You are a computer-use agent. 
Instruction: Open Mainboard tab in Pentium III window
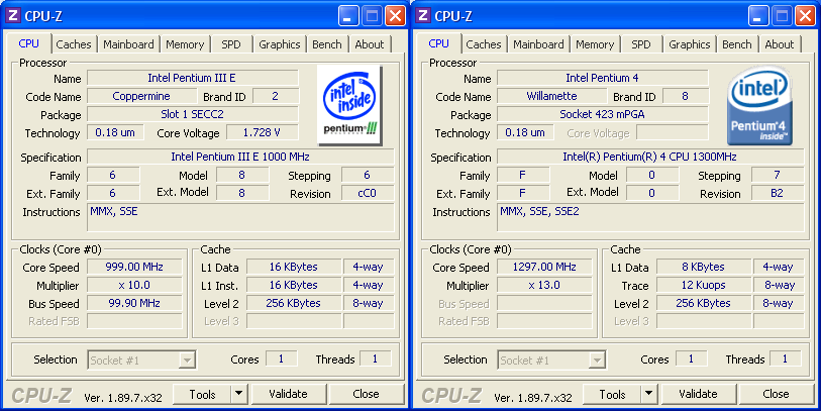pos(128,45)
